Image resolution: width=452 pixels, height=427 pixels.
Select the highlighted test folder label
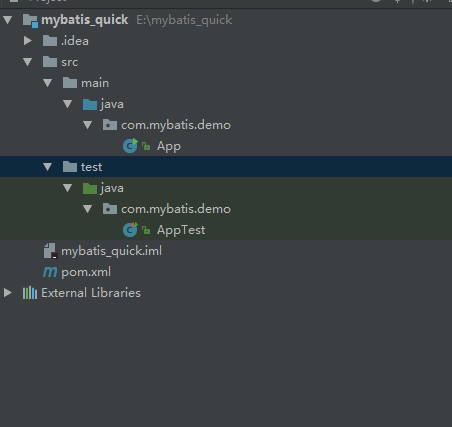[x=92, y=167]
